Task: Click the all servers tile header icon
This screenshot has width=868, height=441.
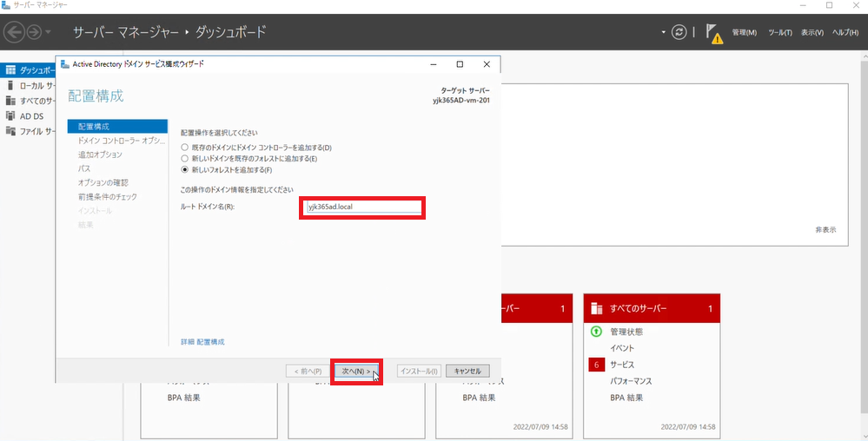Action: [x=596, y=309]
